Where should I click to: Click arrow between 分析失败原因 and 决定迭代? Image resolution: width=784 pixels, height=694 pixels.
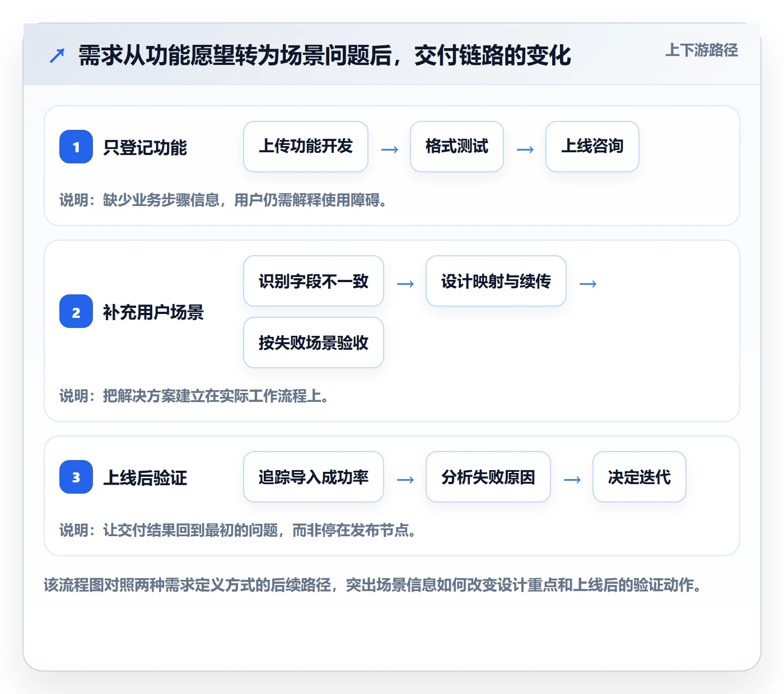tap(572, 480)
